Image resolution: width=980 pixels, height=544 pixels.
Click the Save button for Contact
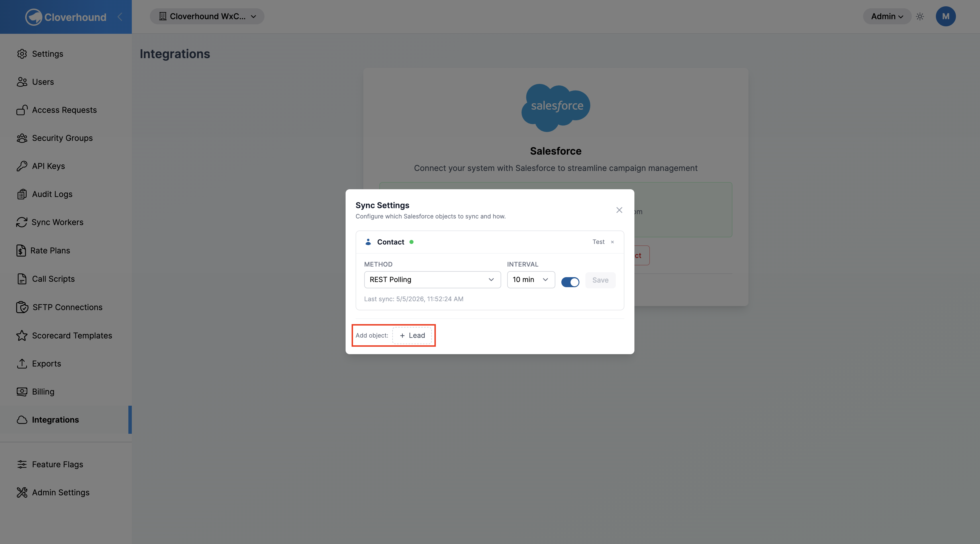[x=600, y=280]
